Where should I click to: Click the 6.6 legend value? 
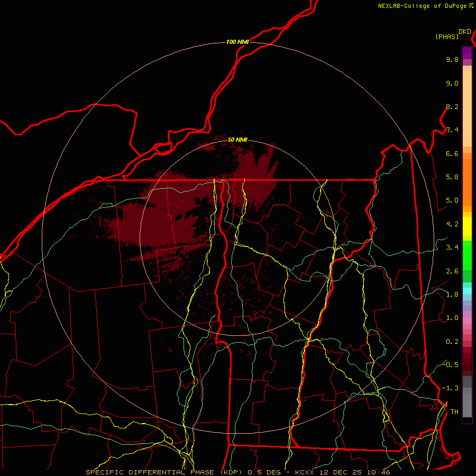pyautogui.click(x=452, y=153)
